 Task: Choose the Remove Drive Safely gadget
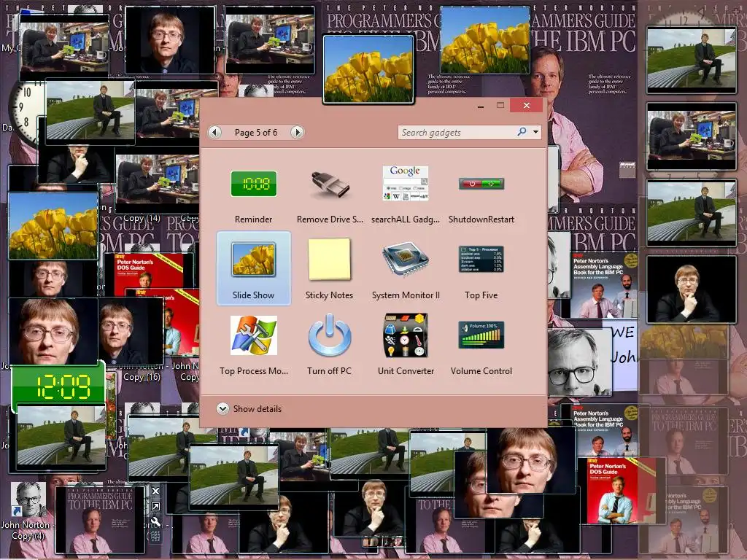[x=329, y=194]
